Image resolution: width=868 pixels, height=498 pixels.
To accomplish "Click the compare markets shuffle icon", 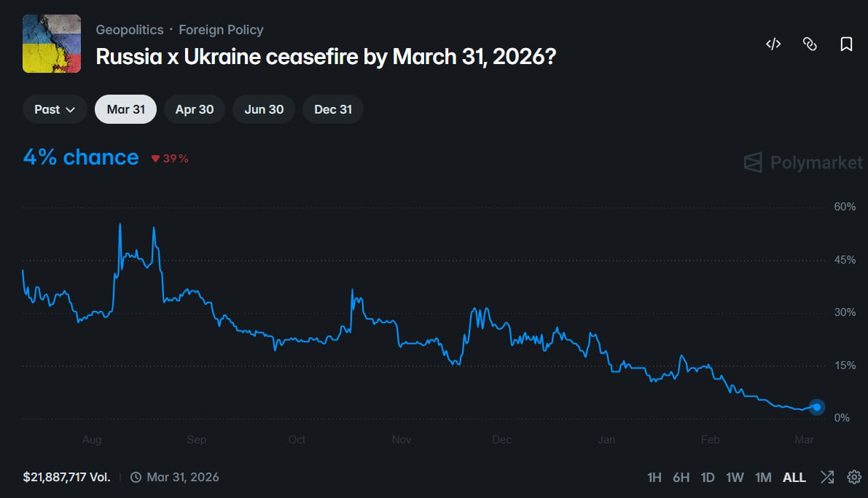I will [x=827, y=478].
